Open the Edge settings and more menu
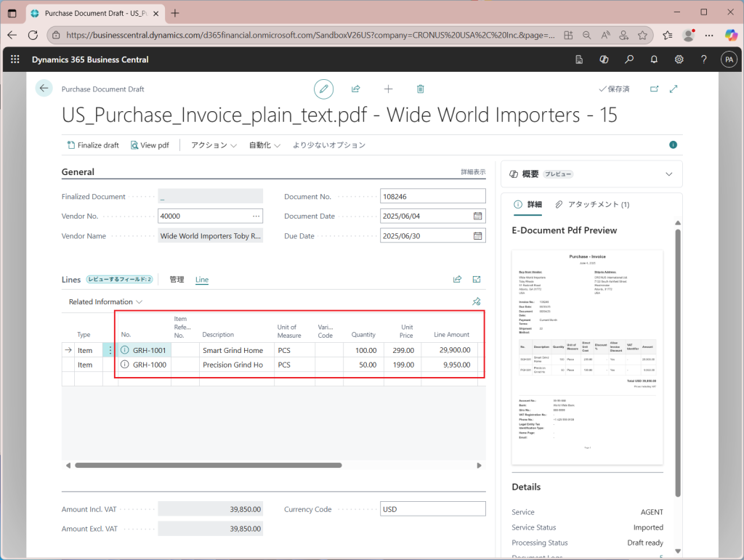Image resolution: width=744 pixels, height=560 pixels. click(x=709, y=35)
